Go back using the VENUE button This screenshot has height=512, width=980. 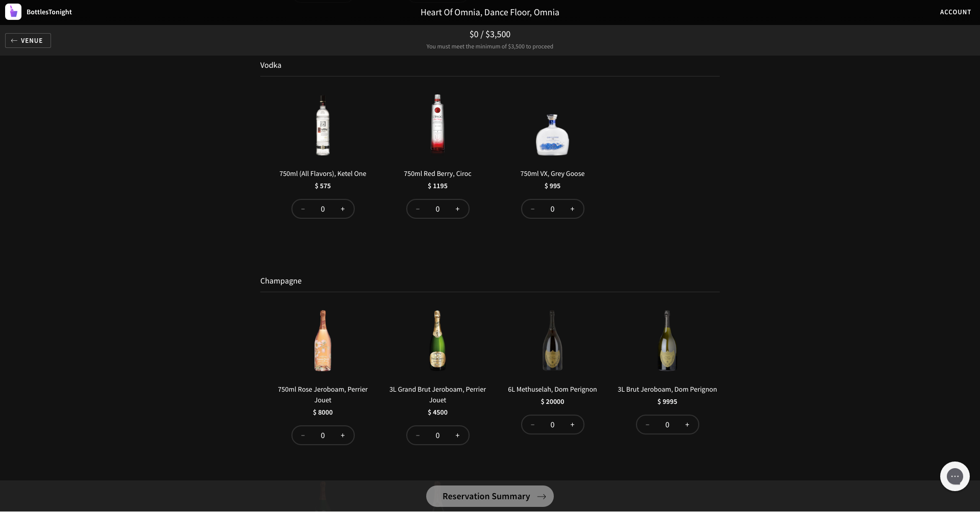[28, 40]
